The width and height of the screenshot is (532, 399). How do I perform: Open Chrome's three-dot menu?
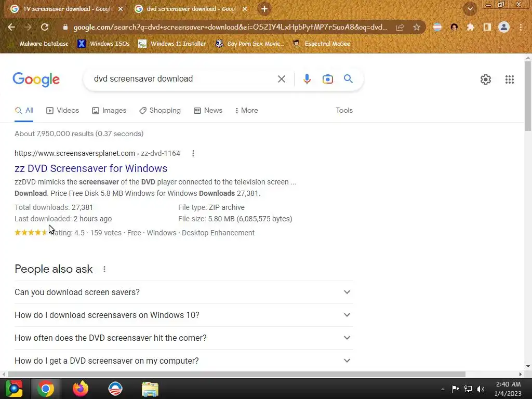(x=521, y=27)
